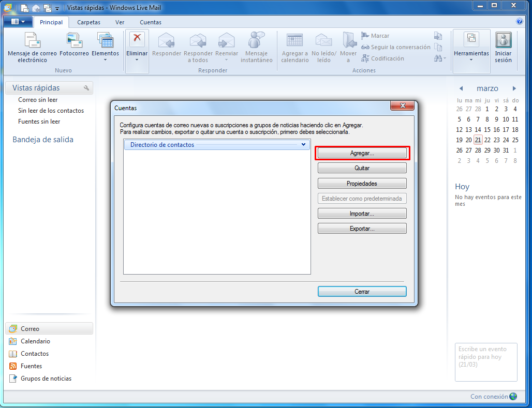Click Establecer como predeterminada button

(362, 199)
